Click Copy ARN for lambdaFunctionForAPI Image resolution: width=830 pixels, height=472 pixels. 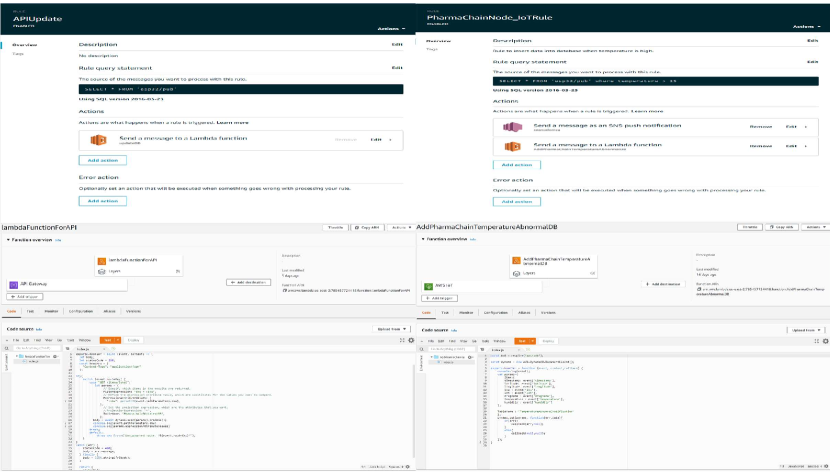click(367, 228)
